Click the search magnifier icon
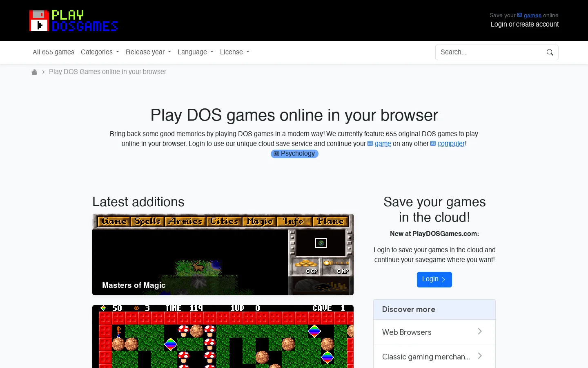 pos(550,52)
